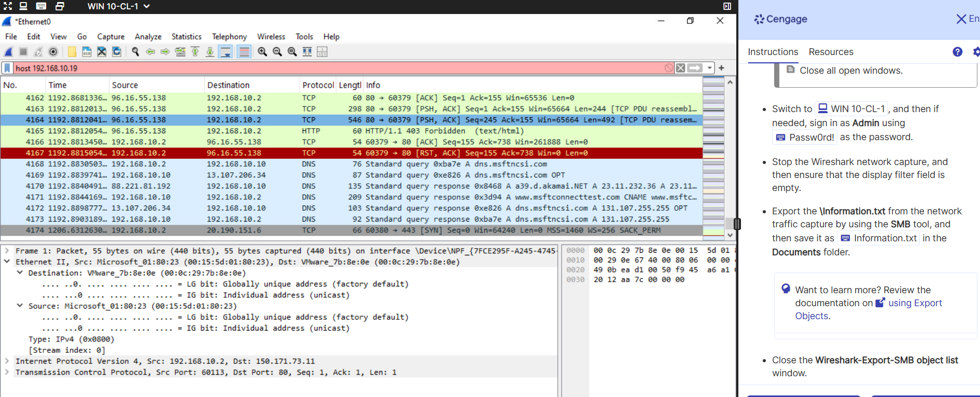
Task: Go to specified packet icon
Action: [x=180, y=51]
